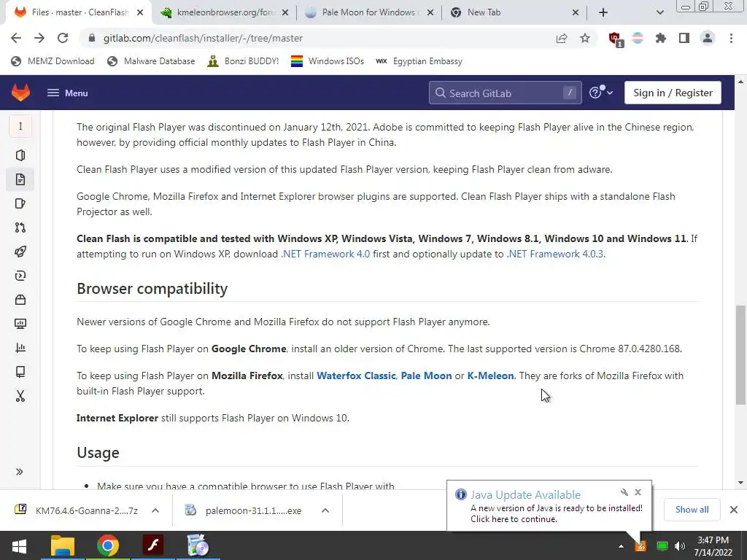Open Chrome profile avatar

pos(708,38)
